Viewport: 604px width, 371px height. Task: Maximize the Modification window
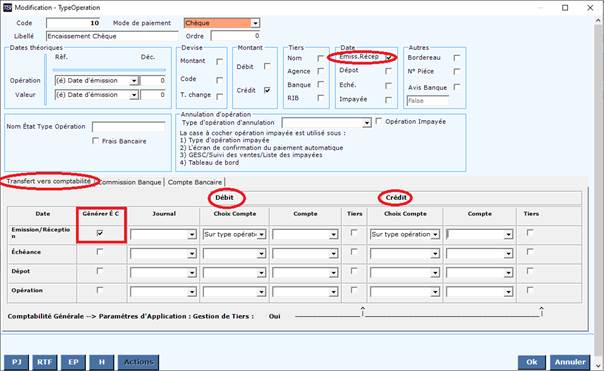[565, 8]
